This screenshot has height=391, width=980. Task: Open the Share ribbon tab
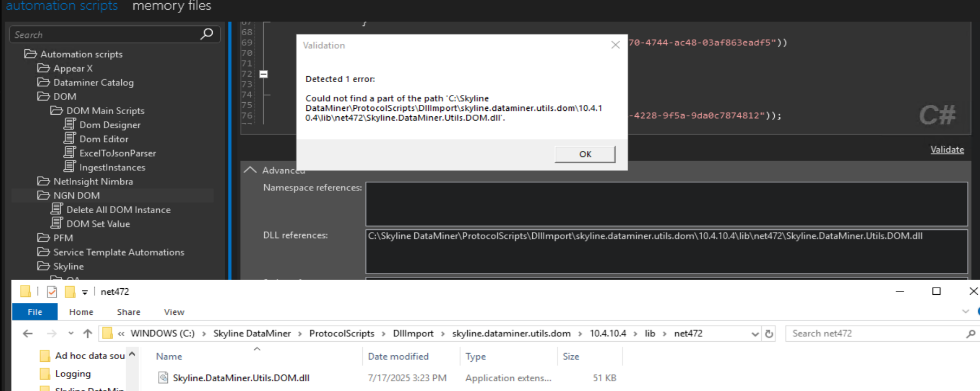pos(128,312)
